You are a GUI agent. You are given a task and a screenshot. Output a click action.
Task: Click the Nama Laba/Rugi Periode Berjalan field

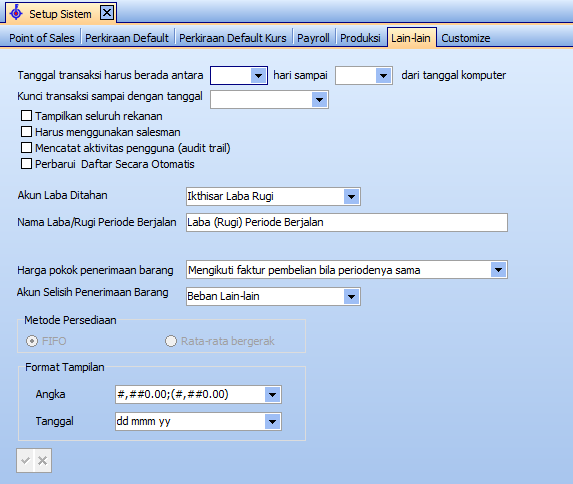tap(347, 222)
